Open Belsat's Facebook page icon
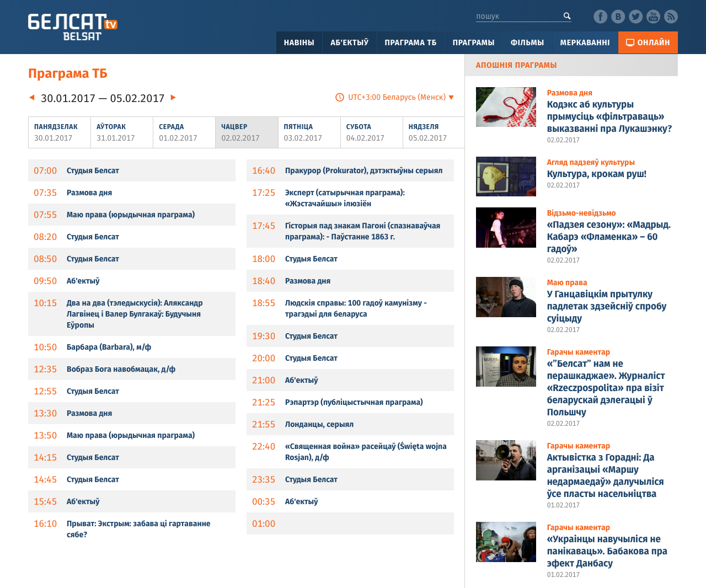706x588 pixels. [600, 16]
